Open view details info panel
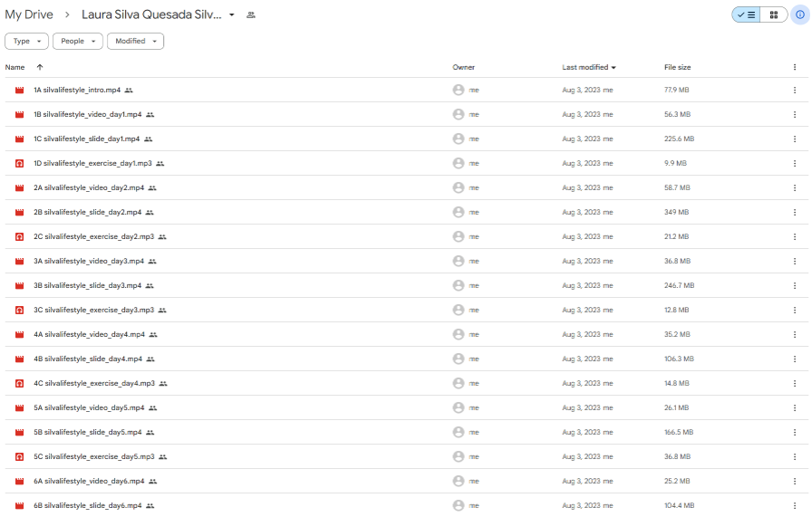 799,14
